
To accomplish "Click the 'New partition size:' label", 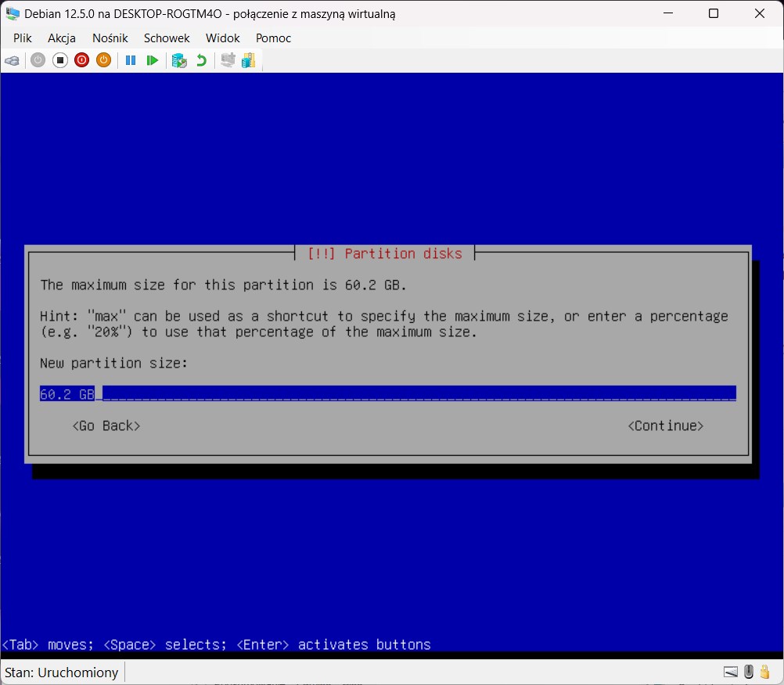I will [x=113, y=363].
